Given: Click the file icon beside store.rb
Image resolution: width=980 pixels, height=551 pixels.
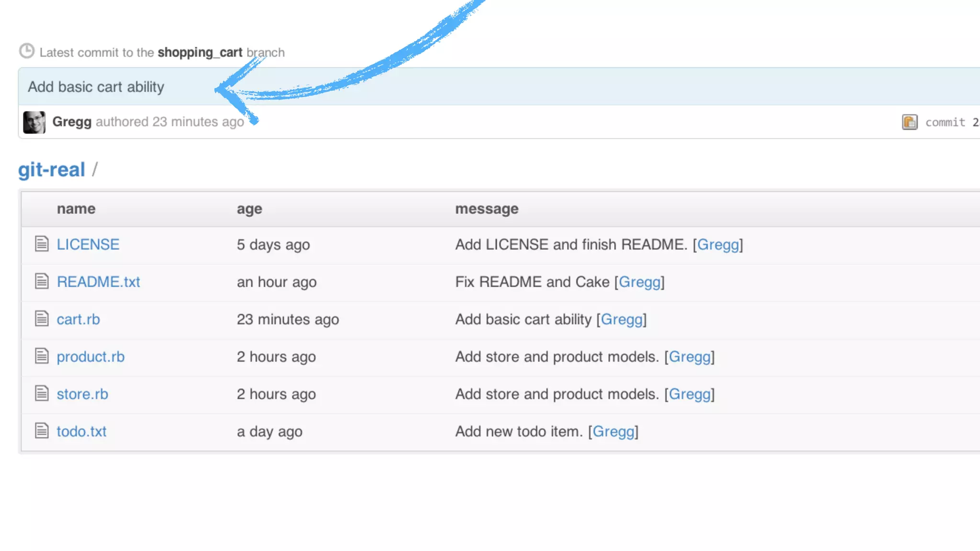Looking at the screenshot, I should point(42,393).
